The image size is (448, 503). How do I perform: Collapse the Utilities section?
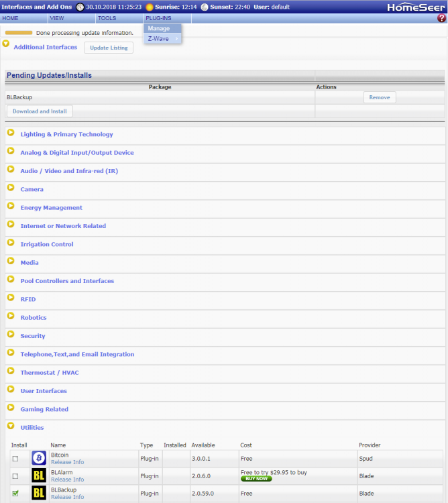tap(11, 427)
